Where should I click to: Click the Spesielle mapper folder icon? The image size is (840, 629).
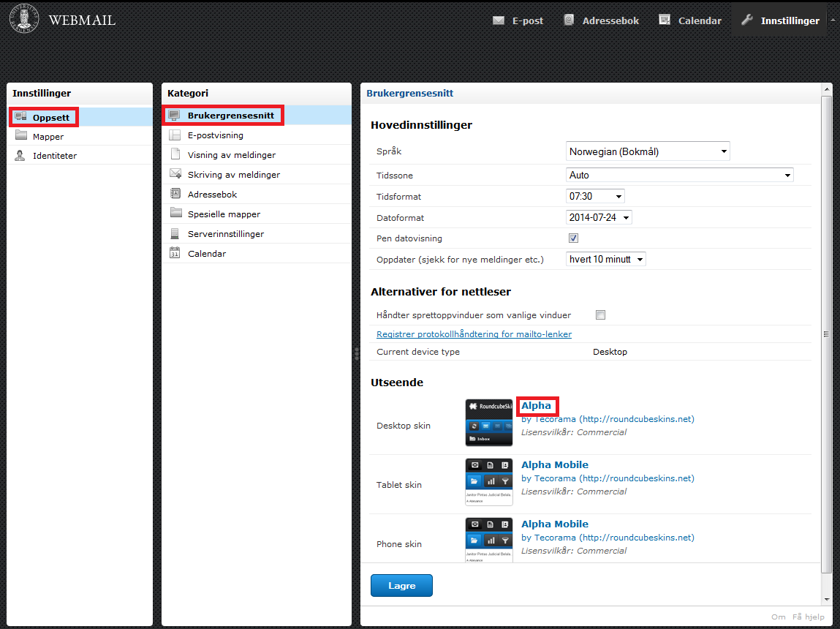click(175, 214)
